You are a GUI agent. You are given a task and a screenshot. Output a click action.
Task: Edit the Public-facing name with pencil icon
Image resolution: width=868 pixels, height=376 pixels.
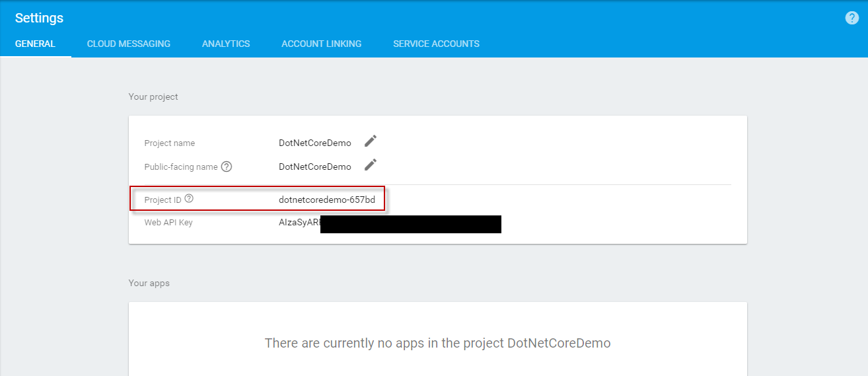pyautogui.click(x=371, y=165)
